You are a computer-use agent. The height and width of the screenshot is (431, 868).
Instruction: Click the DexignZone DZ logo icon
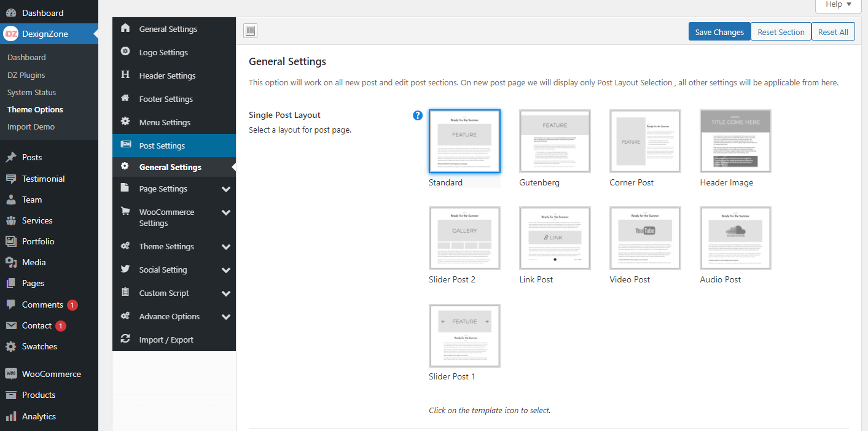pos(11,34)
